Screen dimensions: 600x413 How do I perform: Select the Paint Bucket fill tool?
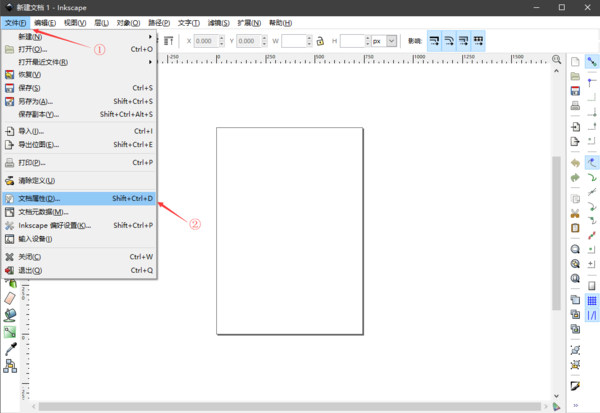[x=10, y=315]
